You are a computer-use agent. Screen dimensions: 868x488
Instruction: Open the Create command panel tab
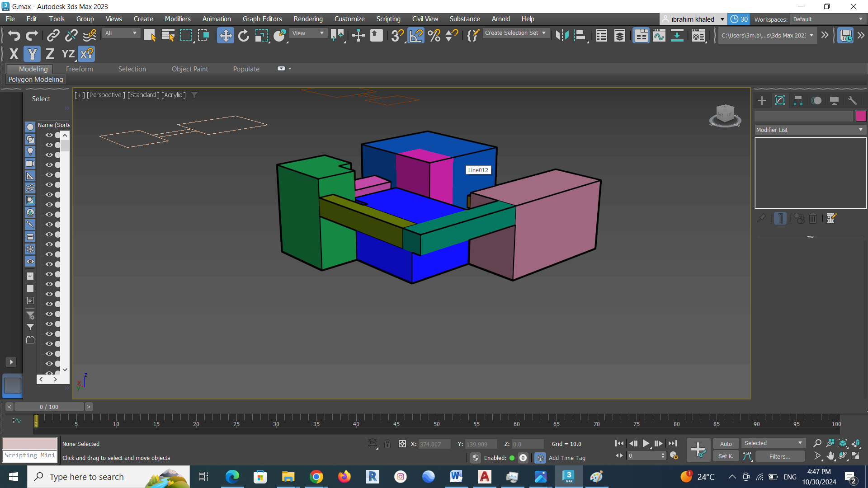click(762, 100)
